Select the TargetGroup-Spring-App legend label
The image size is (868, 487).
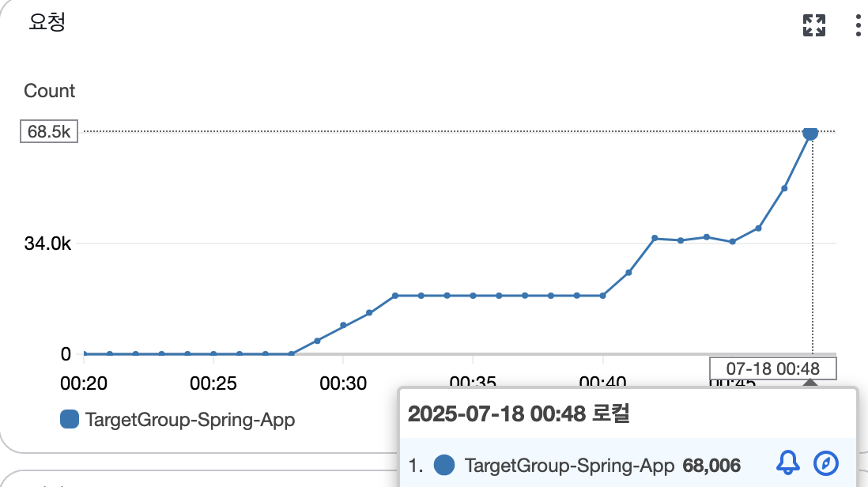(x=190, y=420)
